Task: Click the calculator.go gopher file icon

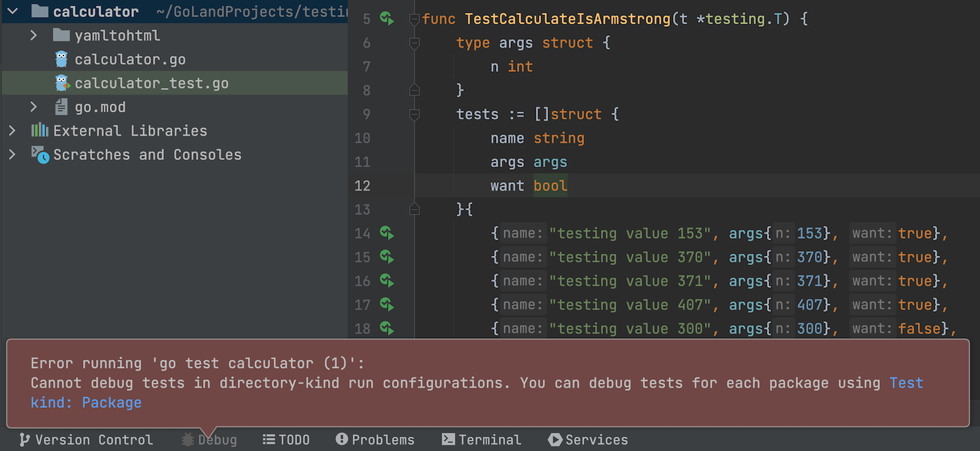Action: tap(61, 59)
